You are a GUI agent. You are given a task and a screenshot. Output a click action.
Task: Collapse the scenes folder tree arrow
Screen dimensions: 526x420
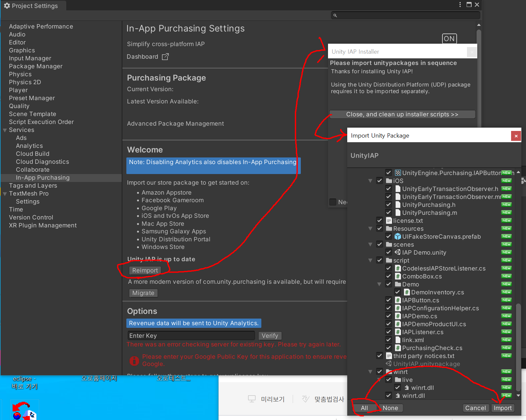click(370, 245)
